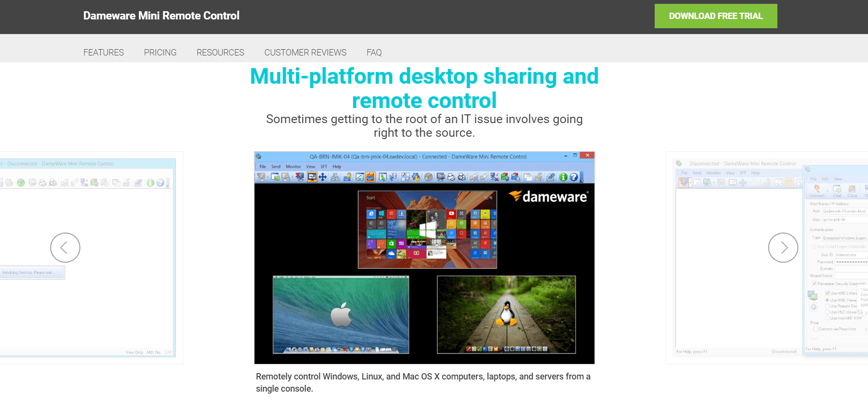Toggle Connect via Proxy Host checkbox
The width and height of the screenshot is (868, 415).
pyautogui.click(x=815, y=329)
